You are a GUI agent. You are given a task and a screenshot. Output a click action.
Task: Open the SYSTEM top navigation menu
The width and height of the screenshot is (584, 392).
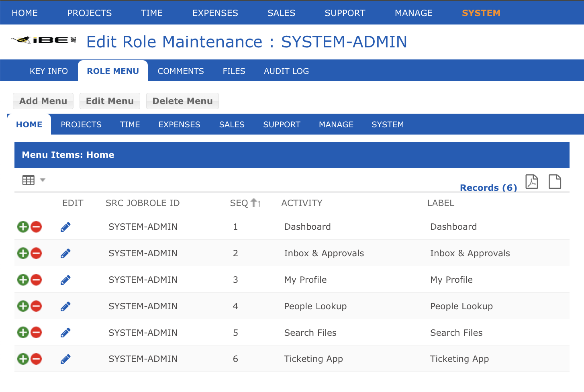click(x=481, y=13)
